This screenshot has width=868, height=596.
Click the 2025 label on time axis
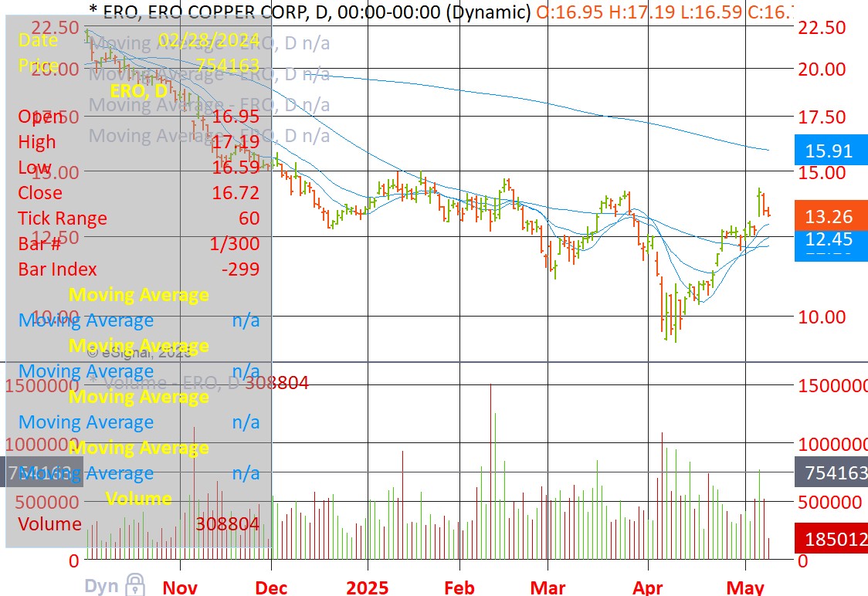coord(367,588)
